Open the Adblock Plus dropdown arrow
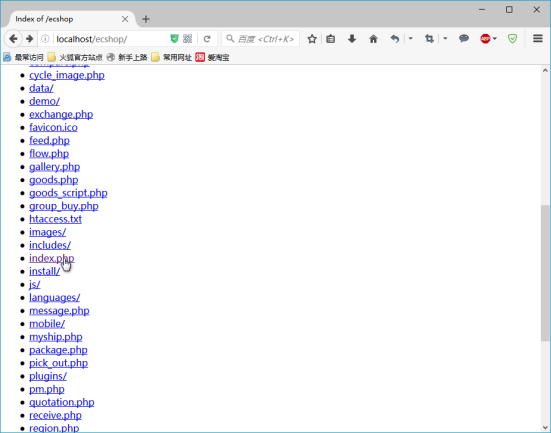This screenshot has width=551, height=433. point(495,38)
